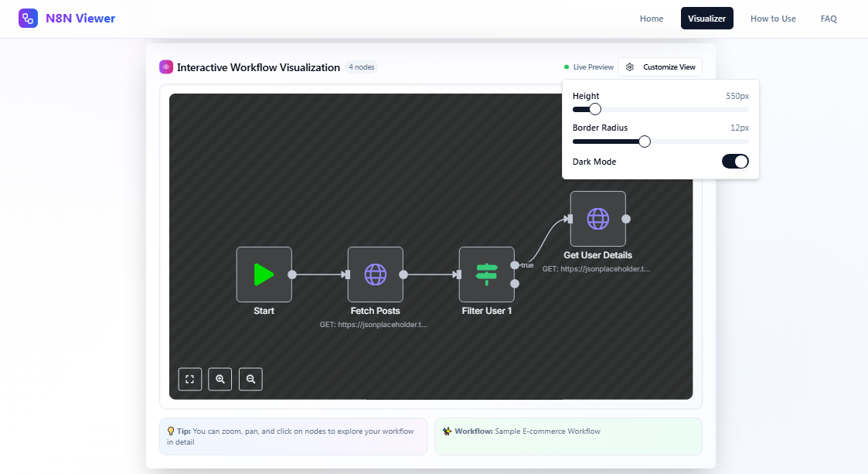The height and width of the screenshot is (474, 868).
Task: Zoom in on the workflow canvas
Action: [220, 379]
